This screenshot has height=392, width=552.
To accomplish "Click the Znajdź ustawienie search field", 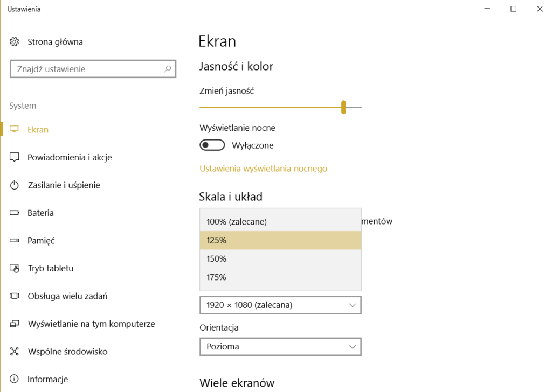I will [93, 69].
